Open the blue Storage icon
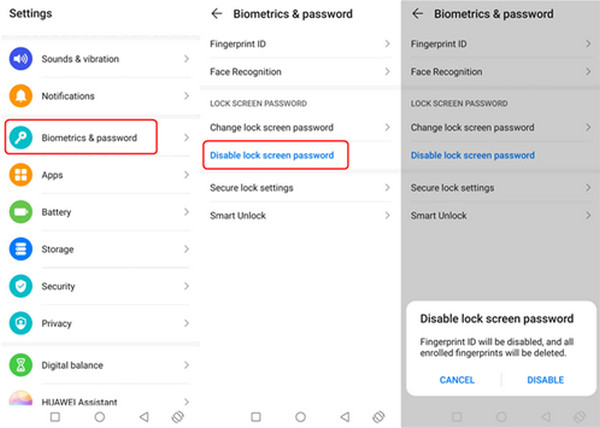This screenshot has height=428, width=600. [x=21, y=249]
